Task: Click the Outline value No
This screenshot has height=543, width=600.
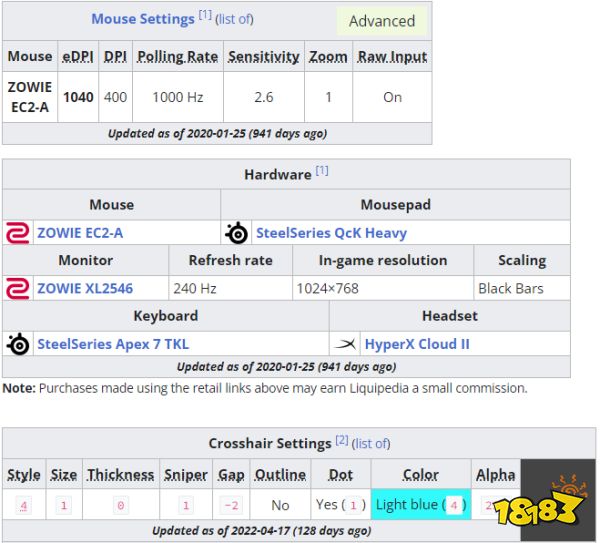Action: pyautogui.click(x=280, y=505)
